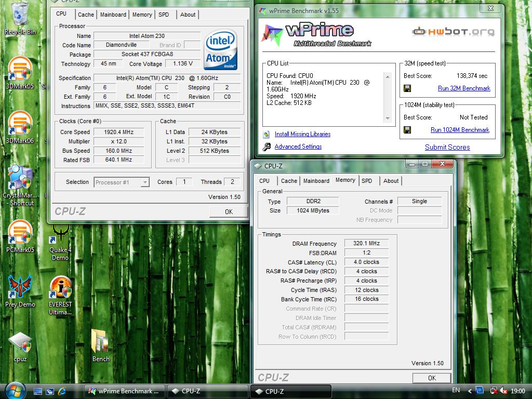Screen dimensions: 532x399
Task: Select the first CPU-Z taskbar button
Action: pos(208,391)
